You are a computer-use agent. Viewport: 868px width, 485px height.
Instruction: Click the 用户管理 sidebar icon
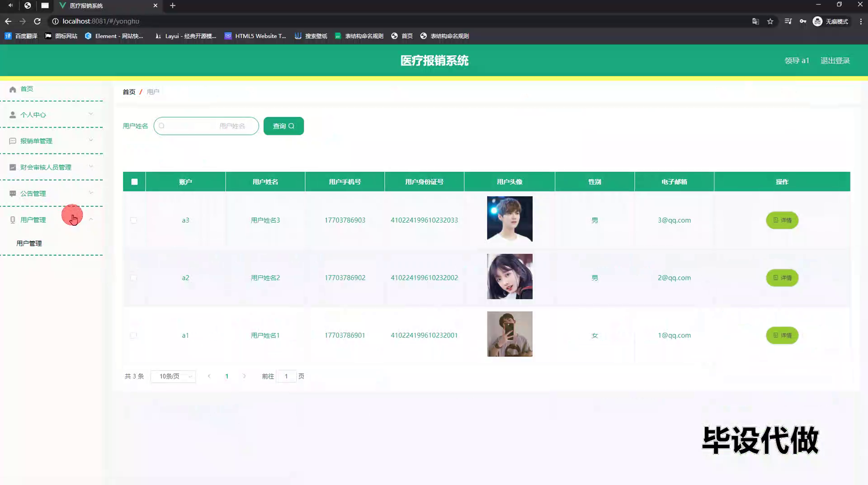pos(13,220)
